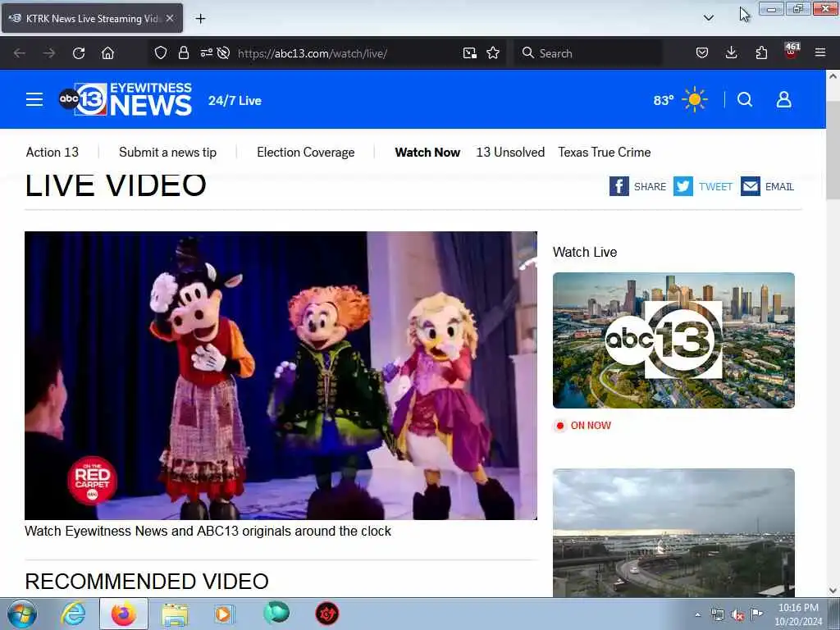Open the Firefox application menu

820,53
